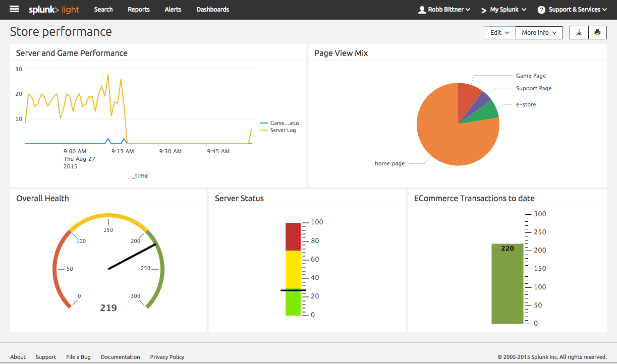Click the Page View Mix panel title
617x364 pixels.
(x=342, y=53)
